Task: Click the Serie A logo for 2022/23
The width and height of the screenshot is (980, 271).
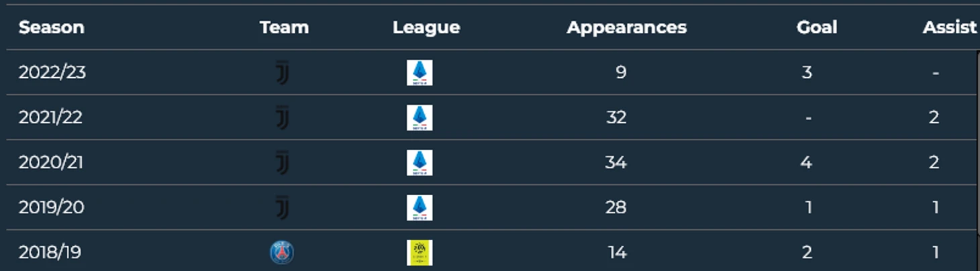Action: (x=420, y=72)
